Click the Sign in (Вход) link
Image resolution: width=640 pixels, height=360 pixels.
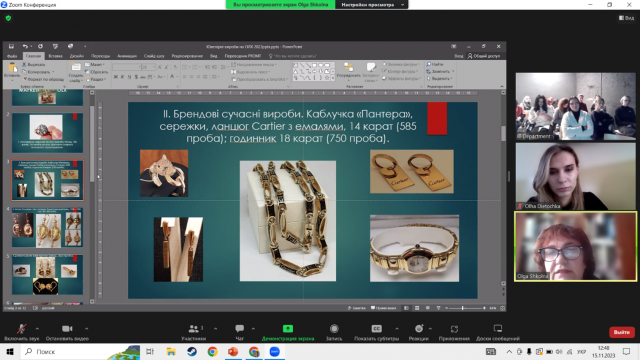point(459,56)
